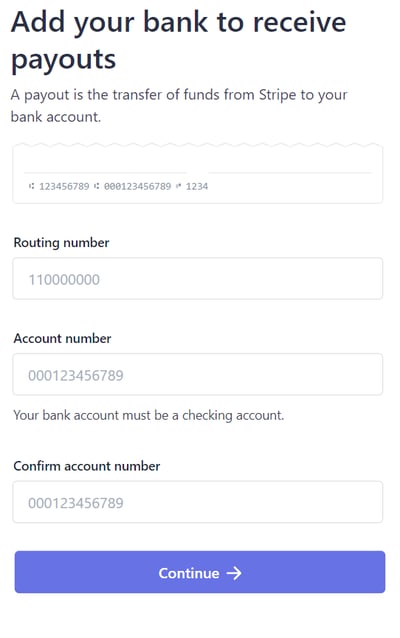Viewport: 400px width, 638px height.
Task: Click the Account number label
Action: 62,339
